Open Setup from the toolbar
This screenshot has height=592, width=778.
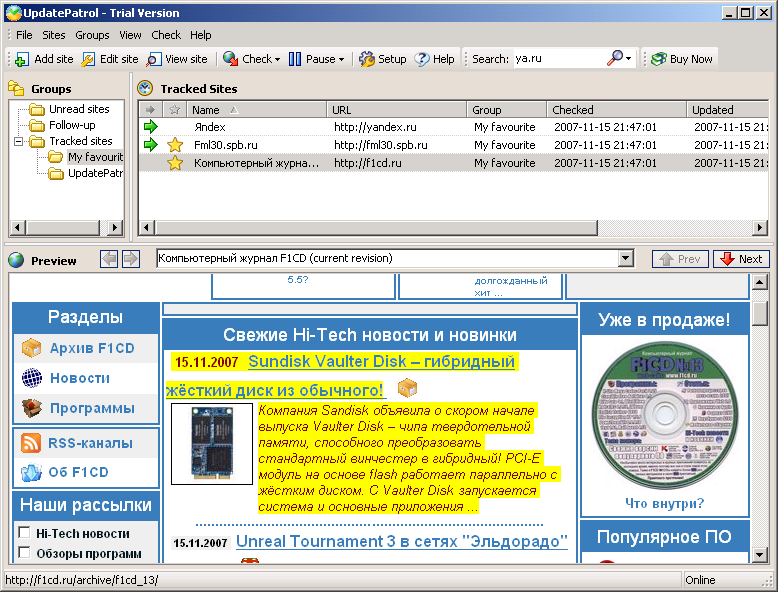pos(383,59)
